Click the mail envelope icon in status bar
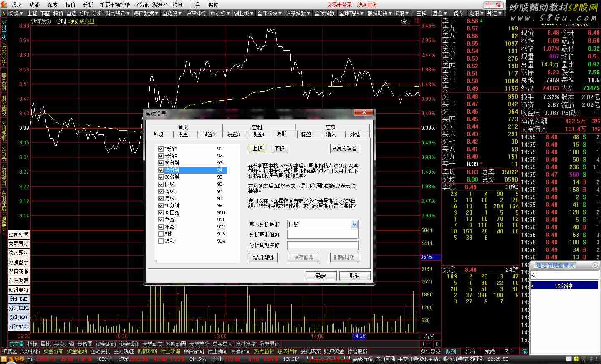This screenshot has height=364, width=601. (x=568, y=359)
